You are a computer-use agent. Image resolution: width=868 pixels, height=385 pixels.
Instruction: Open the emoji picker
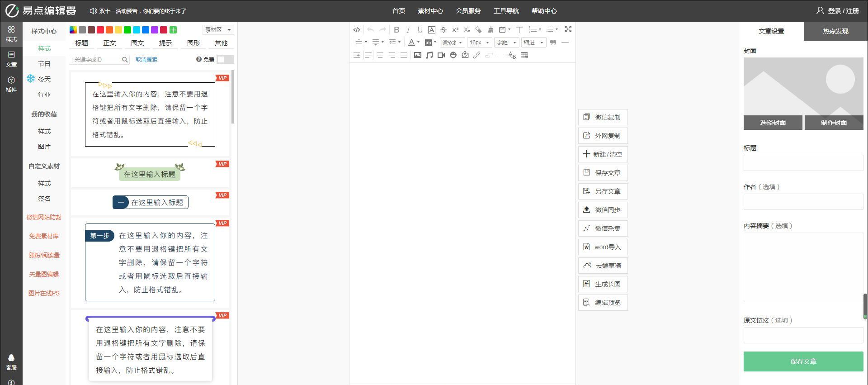point(453,55)
